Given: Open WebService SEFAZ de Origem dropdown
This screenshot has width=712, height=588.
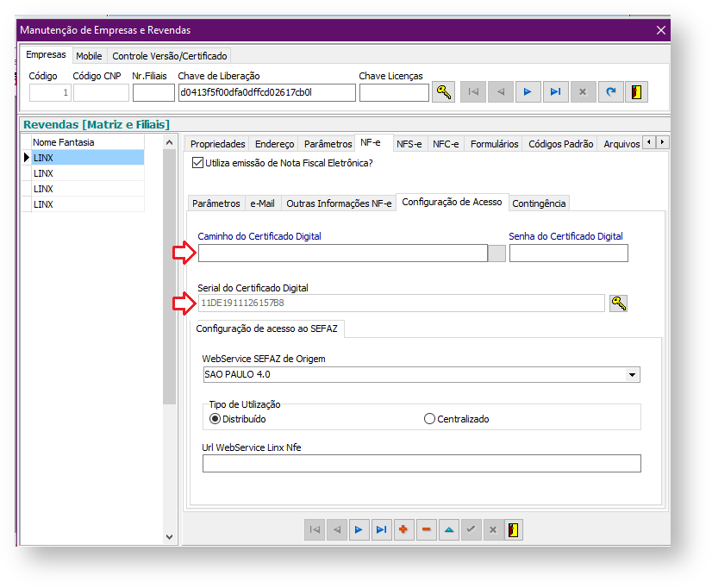Looking at the screenshot, I should point(632,374).
